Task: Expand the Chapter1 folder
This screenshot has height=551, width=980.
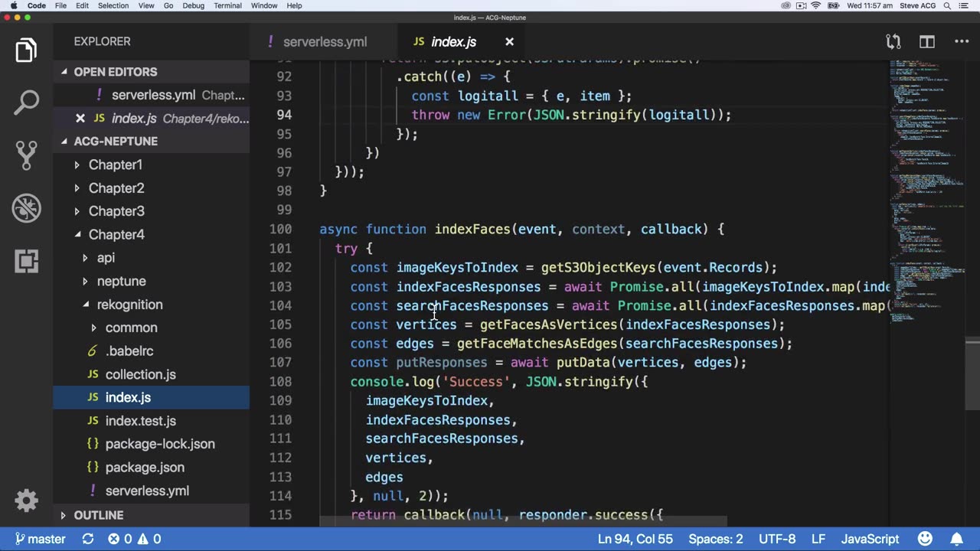Action: pyautogui.click(x=115, y=165)
